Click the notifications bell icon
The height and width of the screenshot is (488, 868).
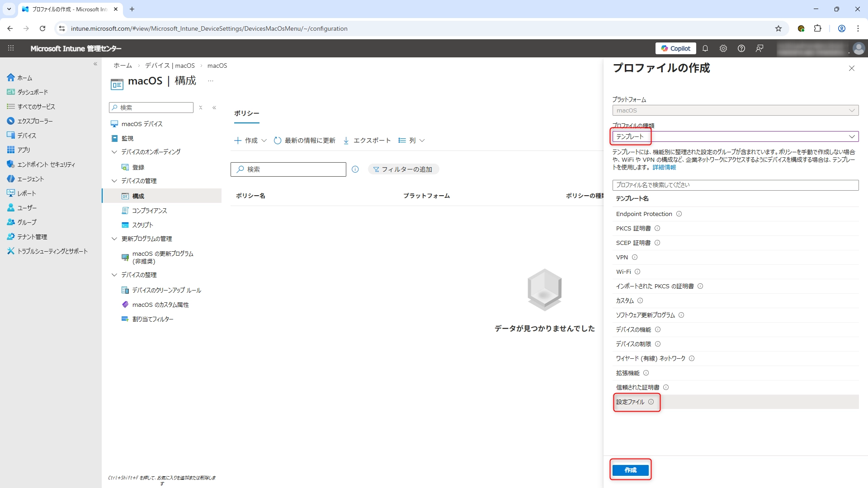(x=705, y=48)
